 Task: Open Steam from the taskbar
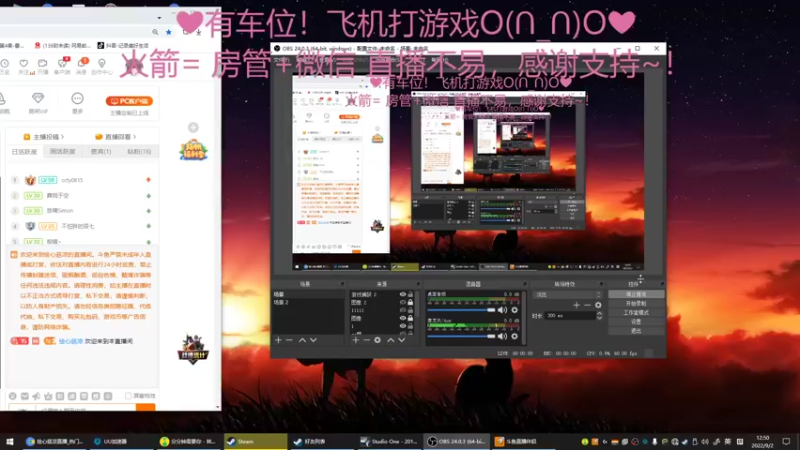tap(255, 441)
